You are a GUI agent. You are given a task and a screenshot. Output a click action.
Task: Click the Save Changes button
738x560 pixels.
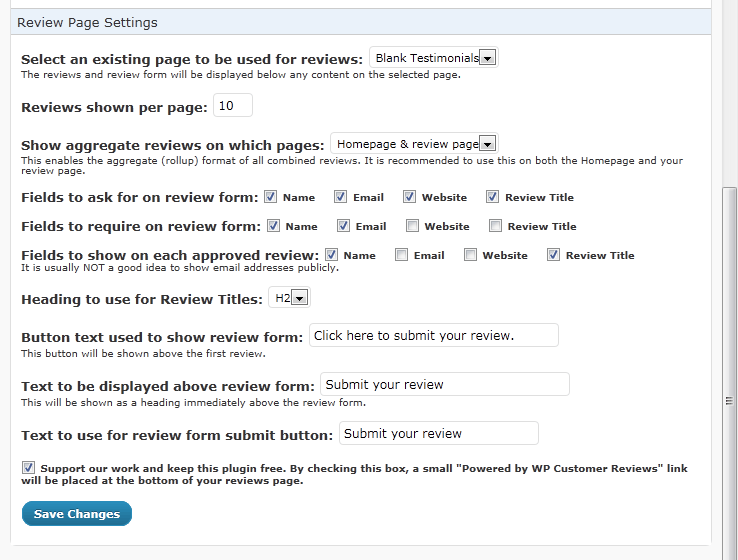pyautogui.click(x=77, y=514)
